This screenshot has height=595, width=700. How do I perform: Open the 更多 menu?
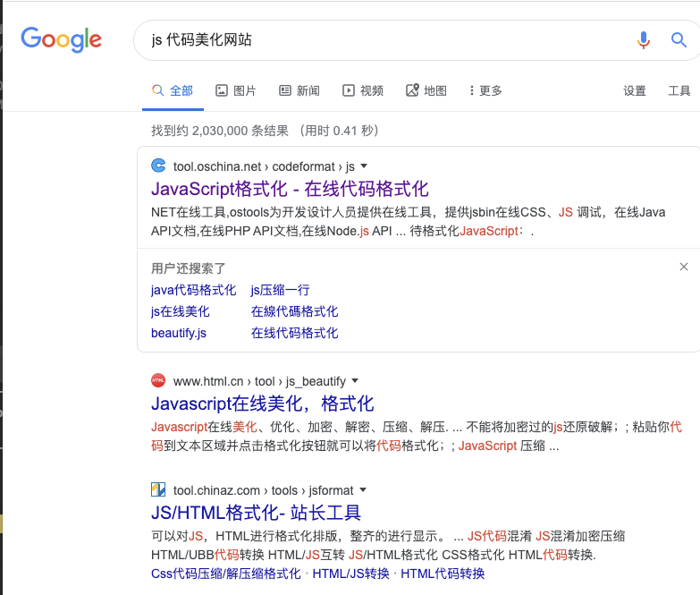tap(485, 90)
